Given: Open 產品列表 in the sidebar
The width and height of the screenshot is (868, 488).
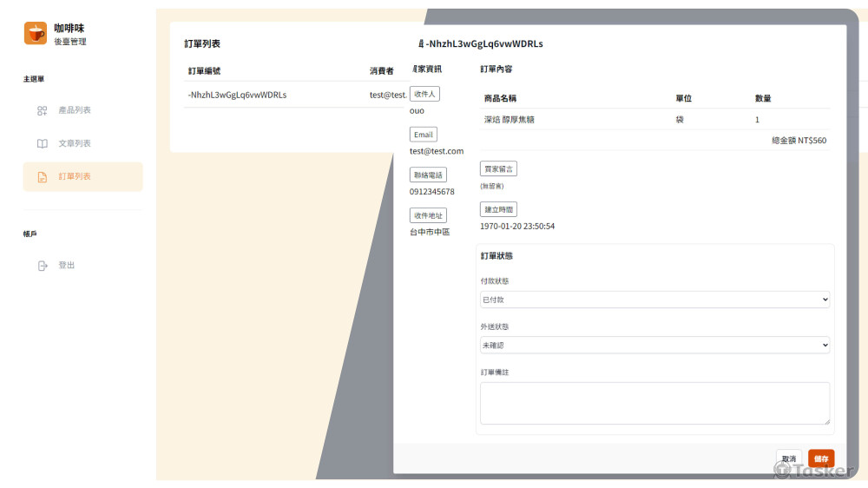Looking at the screenshot, I should (75, 110).
